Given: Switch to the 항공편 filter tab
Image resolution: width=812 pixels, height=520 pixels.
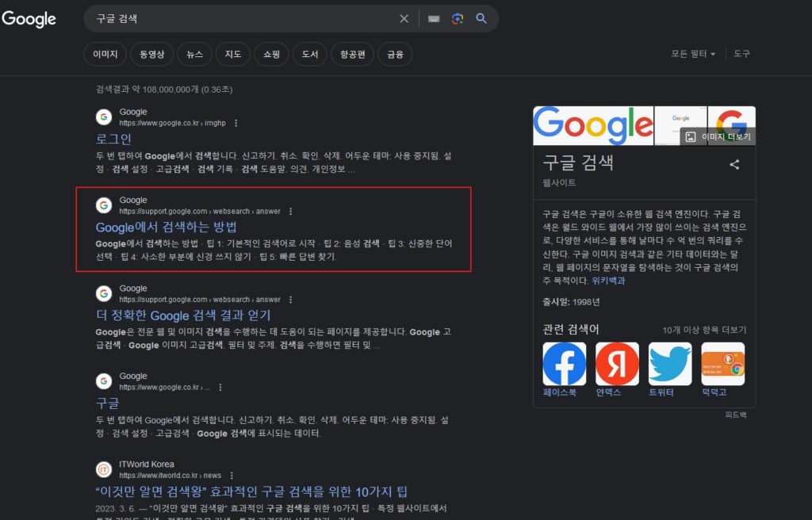Looking at the screenshot, I should pyautogui.click(x=353, y=54).
